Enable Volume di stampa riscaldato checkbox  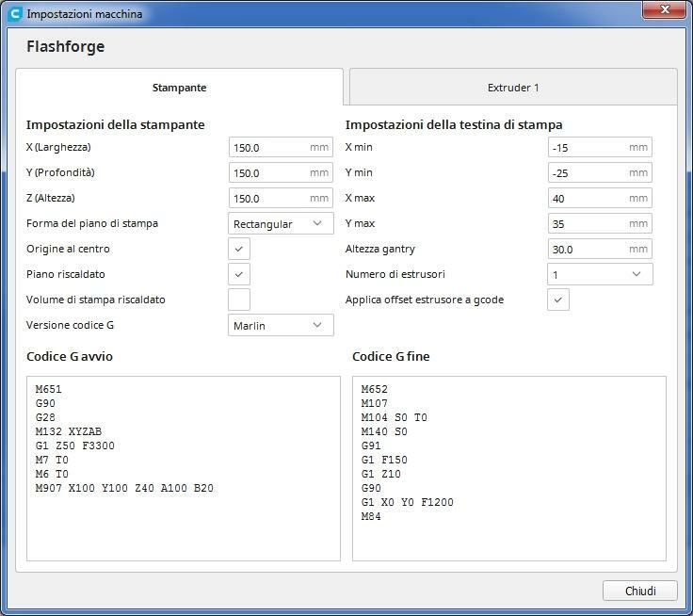pyautogui.click(x=239, y=300)
